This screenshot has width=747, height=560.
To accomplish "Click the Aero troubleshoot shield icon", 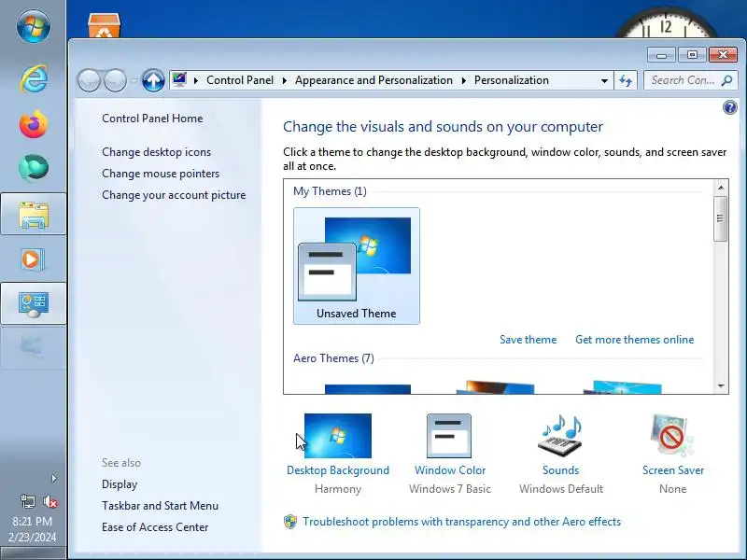I will point(290,522).
